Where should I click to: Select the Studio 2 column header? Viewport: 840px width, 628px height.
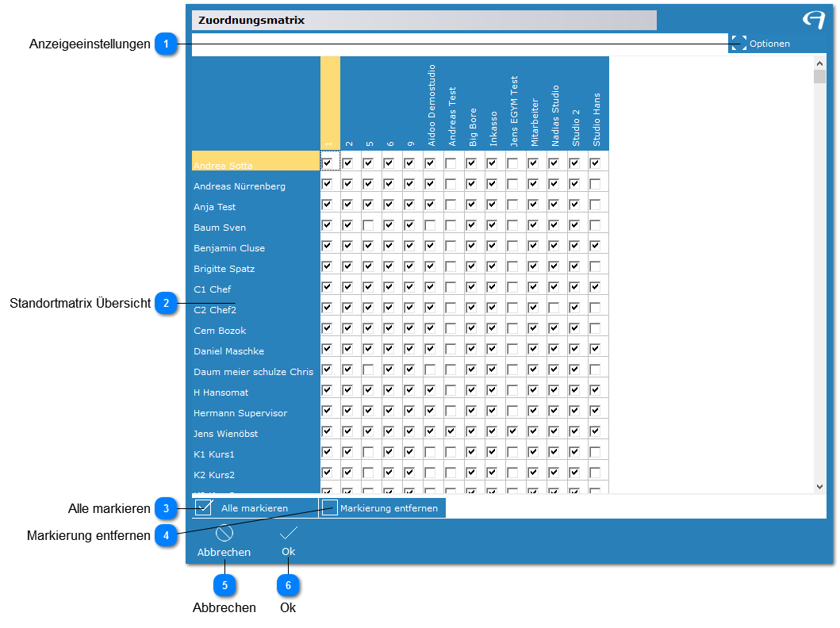coord(576,128)
